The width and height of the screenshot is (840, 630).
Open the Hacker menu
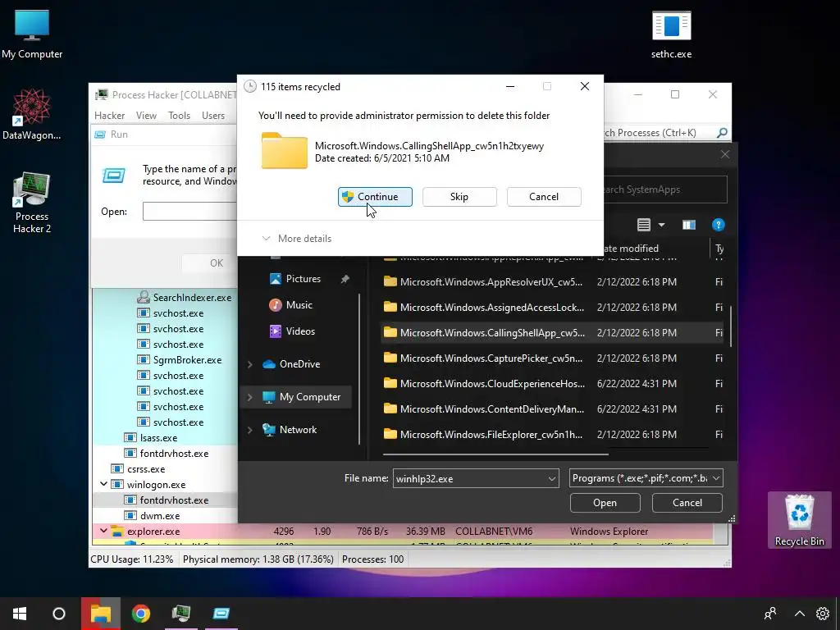(x=109, y=115)
